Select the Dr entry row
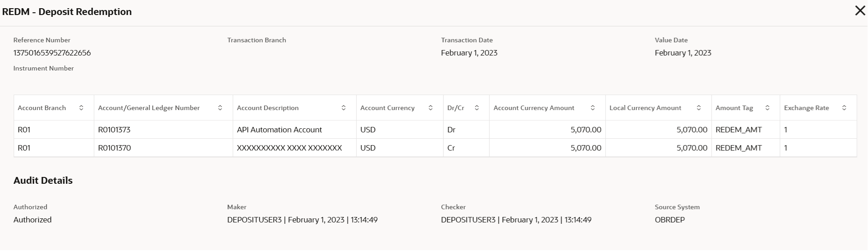 point(451,130)
